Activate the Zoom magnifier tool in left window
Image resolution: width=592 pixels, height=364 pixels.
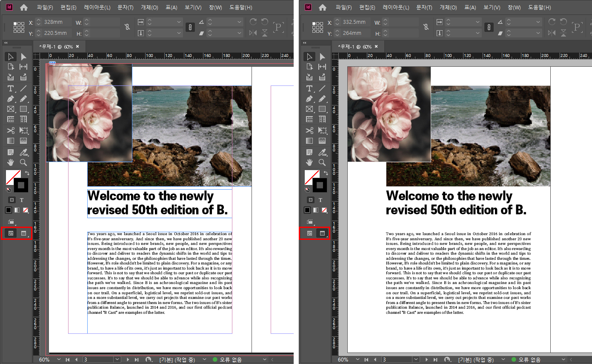click(23, 162)
